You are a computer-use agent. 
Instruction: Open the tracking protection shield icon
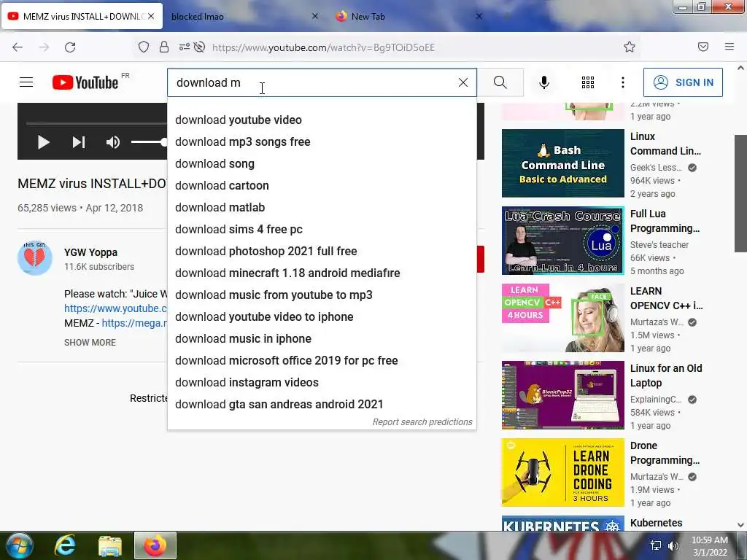coord(144,47)
